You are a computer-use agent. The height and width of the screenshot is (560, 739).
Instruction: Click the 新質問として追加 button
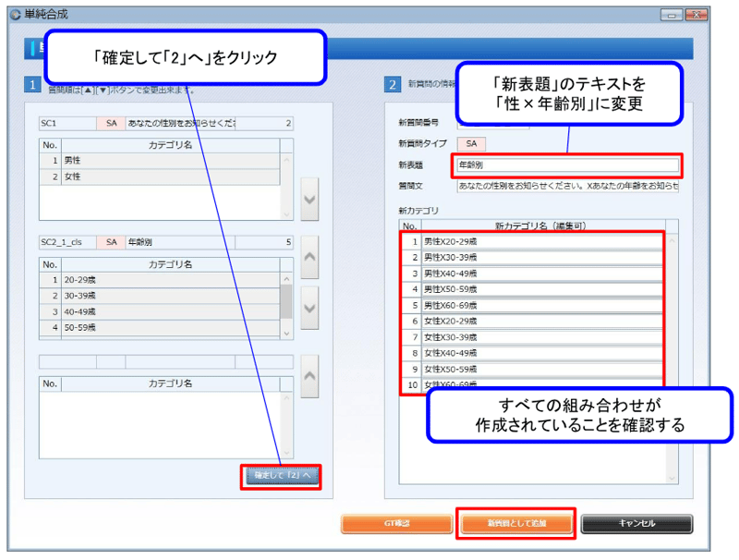tap(516, 524)
